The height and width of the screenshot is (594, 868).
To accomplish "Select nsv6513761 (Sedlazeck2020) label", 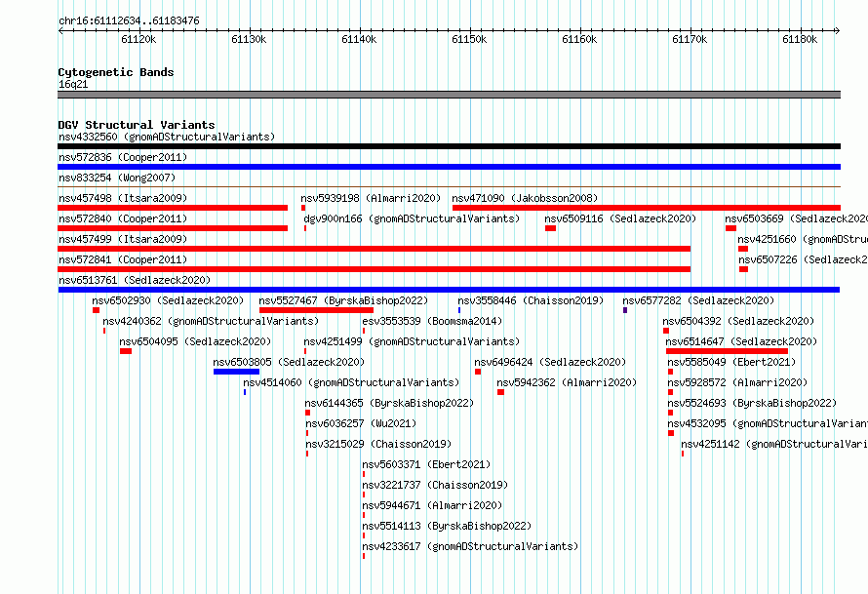I will click(x=135, y=280).
